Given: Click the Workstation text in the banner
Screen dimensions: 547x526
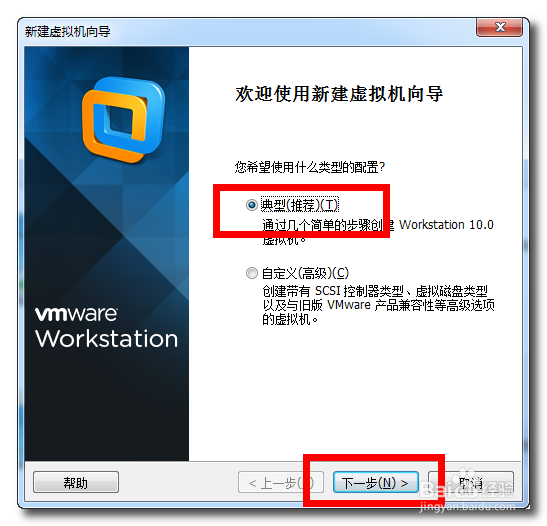Looking at the screenshot, I should [x=106, y=338].
